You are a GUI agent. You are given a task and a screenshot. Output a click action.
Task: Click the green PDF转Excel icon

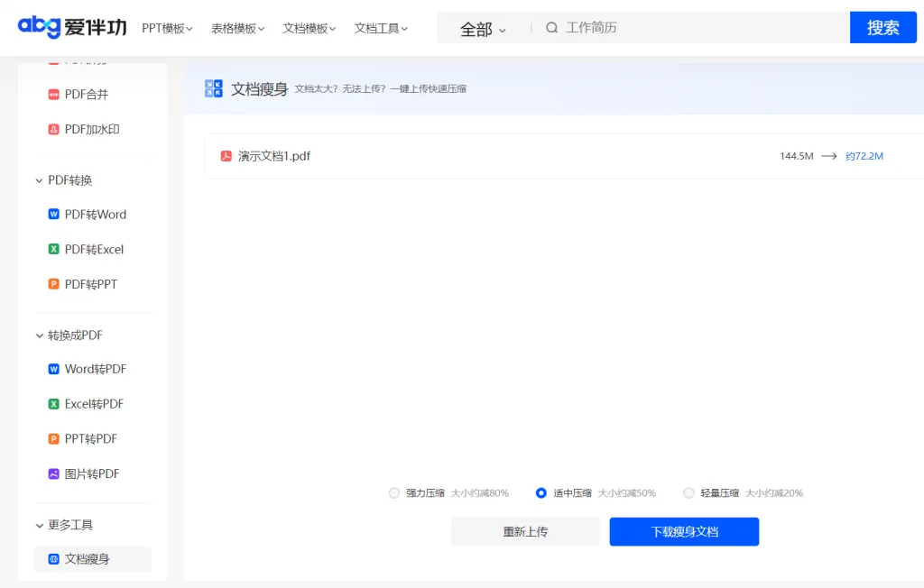tap(54, 250)
